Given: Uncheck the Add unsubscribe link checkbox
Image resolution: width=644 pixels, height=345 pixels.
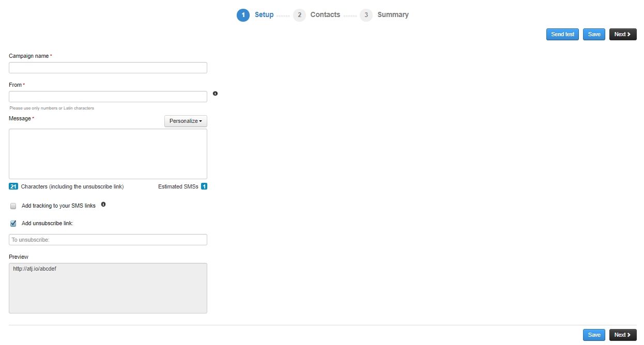Looking at the screenshot, I should pyautogui.click(x=13, y=224).
